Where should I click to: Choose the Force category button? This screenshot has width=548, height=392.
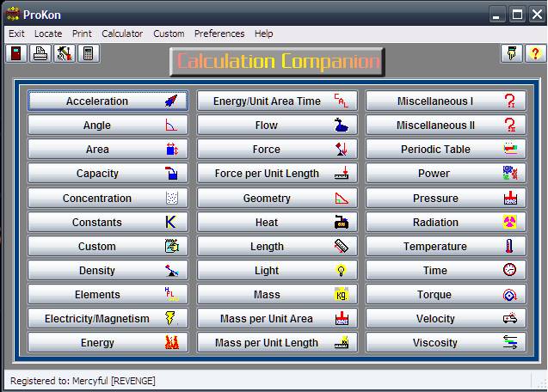click(277, 150)
